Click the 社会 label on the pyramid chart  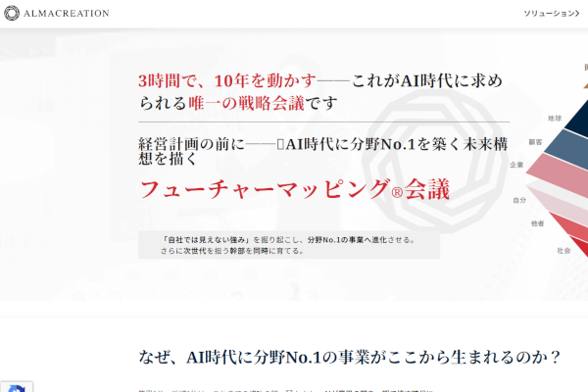coord(563,251)
